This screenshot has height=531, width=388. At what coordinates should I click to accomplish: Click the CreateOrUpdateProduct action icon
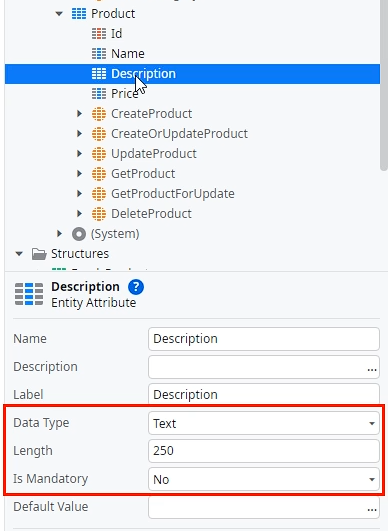pyautogui.click(x=99, y=134)
